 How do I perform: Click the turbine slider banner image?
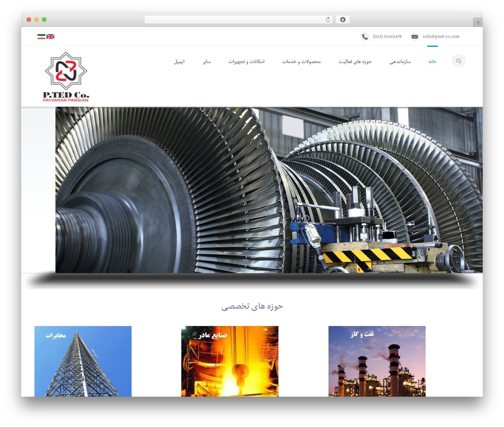point(269,190)
